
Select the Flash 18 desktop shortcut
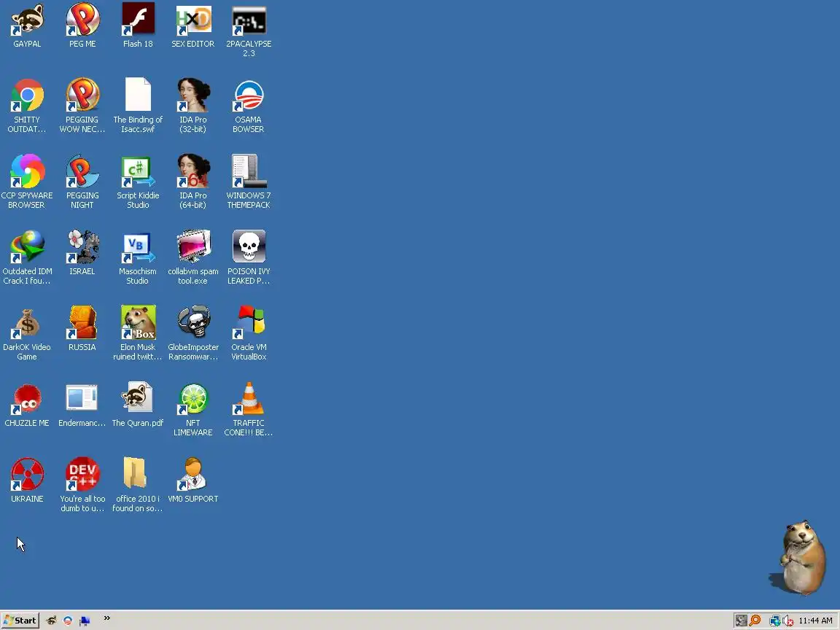point(138,20)
